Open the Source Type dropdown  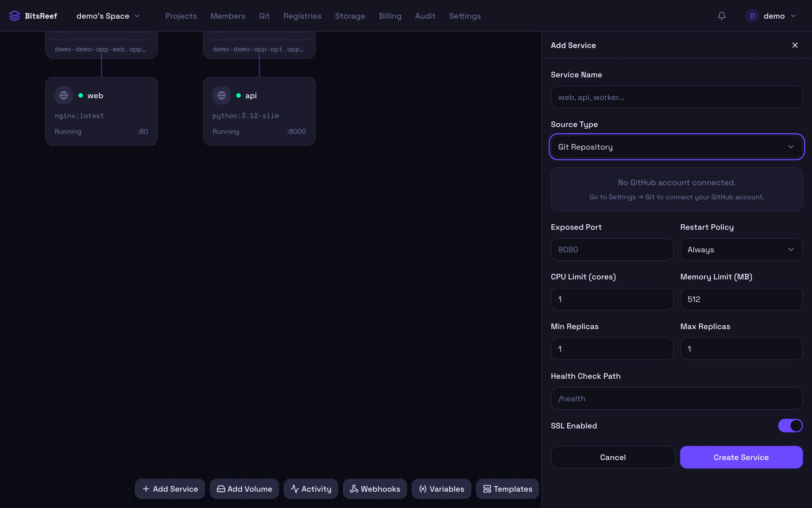tap(676, 147)
